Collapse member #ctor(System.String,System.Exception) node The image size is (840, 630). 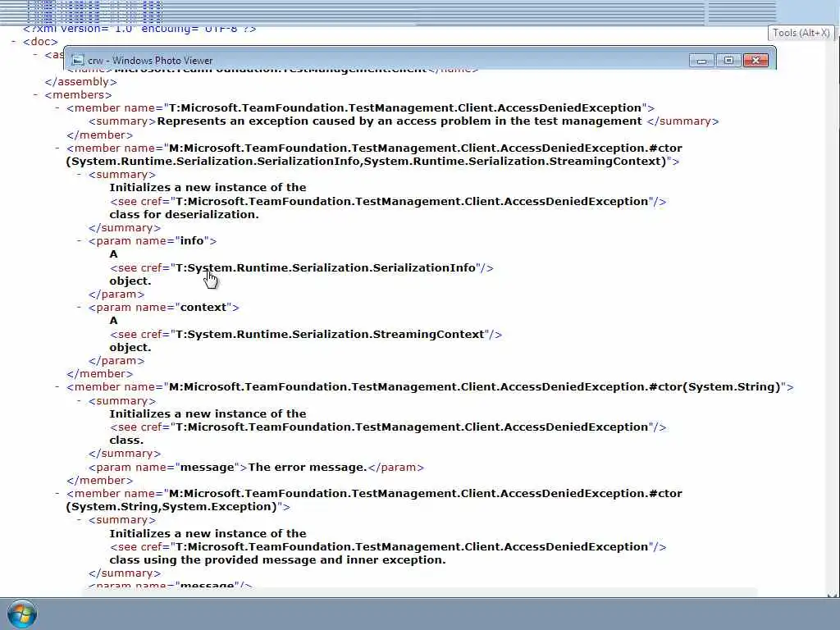click(x=57, y=493)
